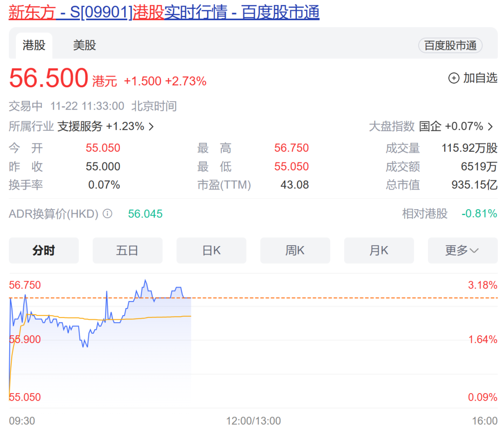Click the timestamp 11-22 11:33:00

(87, 106)
